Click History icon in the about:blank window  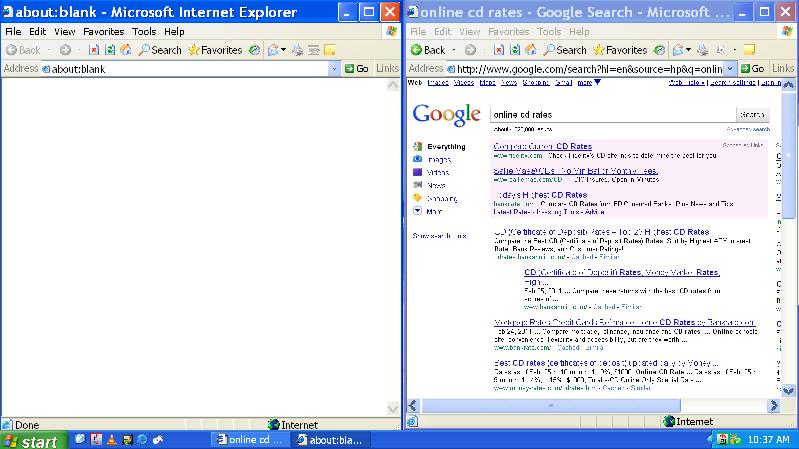[x=254, y=50]
